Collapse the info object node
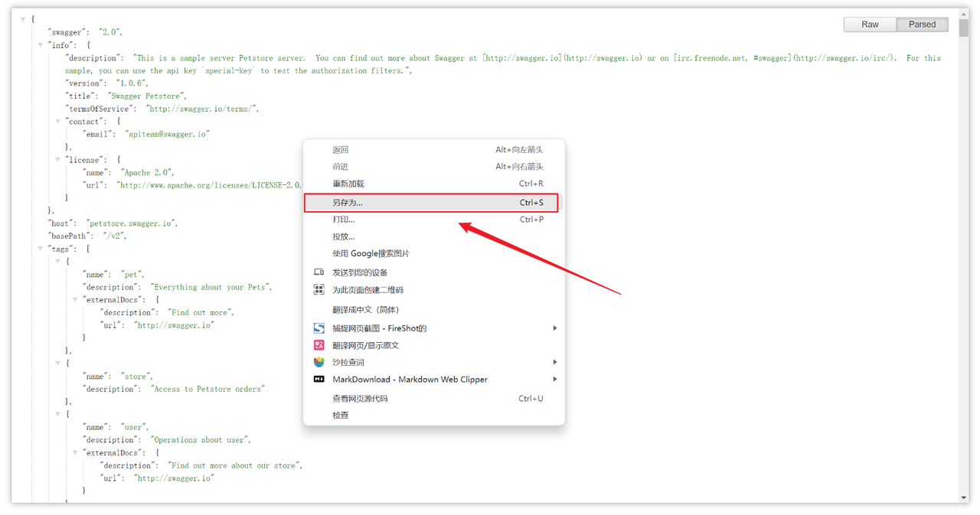 click(x=39, y=44)
